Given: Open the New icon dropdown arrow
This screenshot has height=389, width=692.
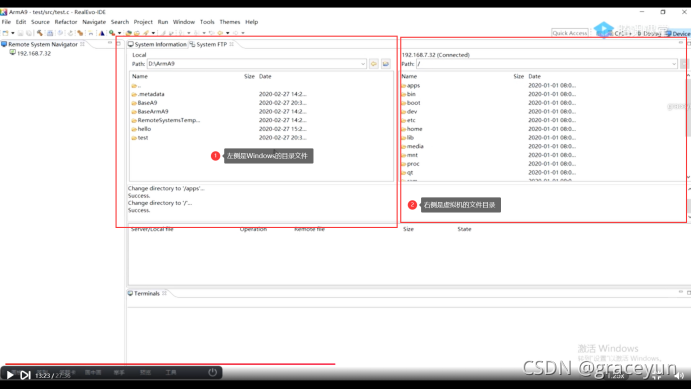Looking at the screenshot, I should click(13, 33).
